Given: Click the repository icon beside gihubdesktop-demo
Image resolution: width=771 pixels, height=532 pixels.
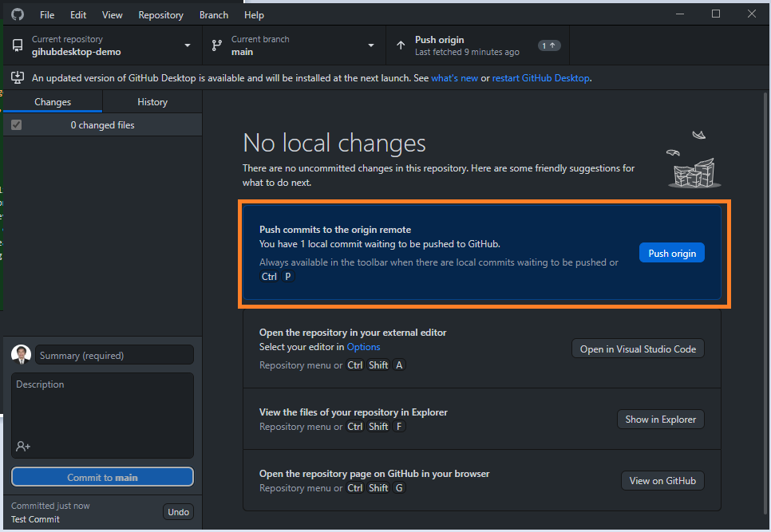Looking at the screenshot, I should click(18, 45).
